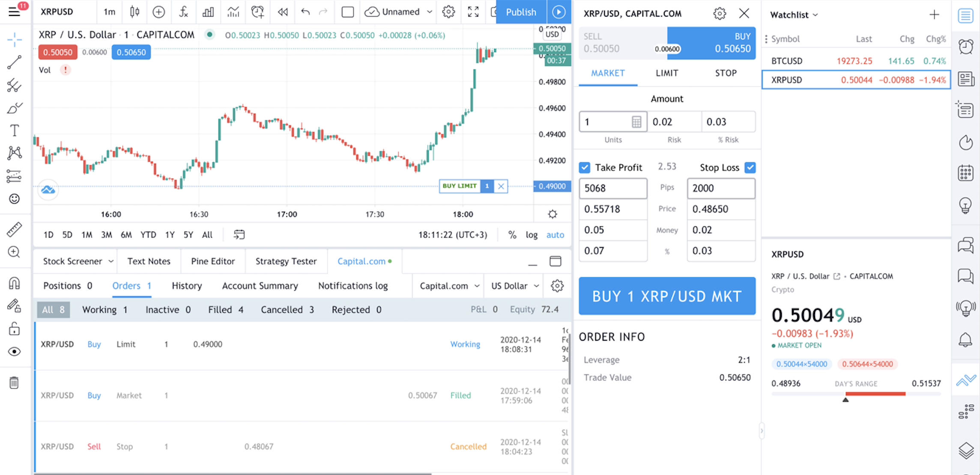Uncheck the Stop Loss checkbox
This screenshot has height=475, width=980.
pyautogui.click(x=750, y=167)
